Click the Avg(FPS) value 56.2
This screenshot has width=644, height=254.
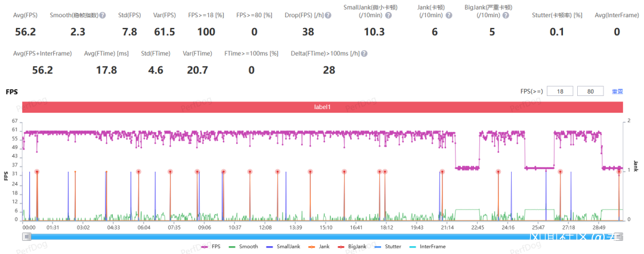coord(26,32)
